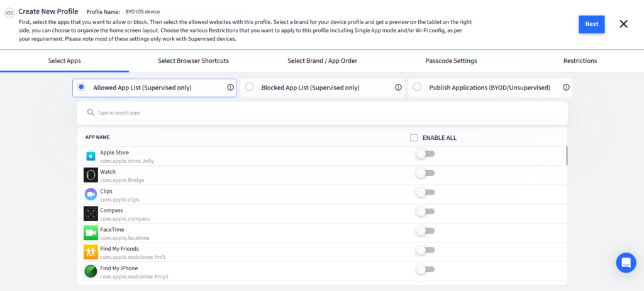Switch to the Select Apps tab

(x=65, y=61)
